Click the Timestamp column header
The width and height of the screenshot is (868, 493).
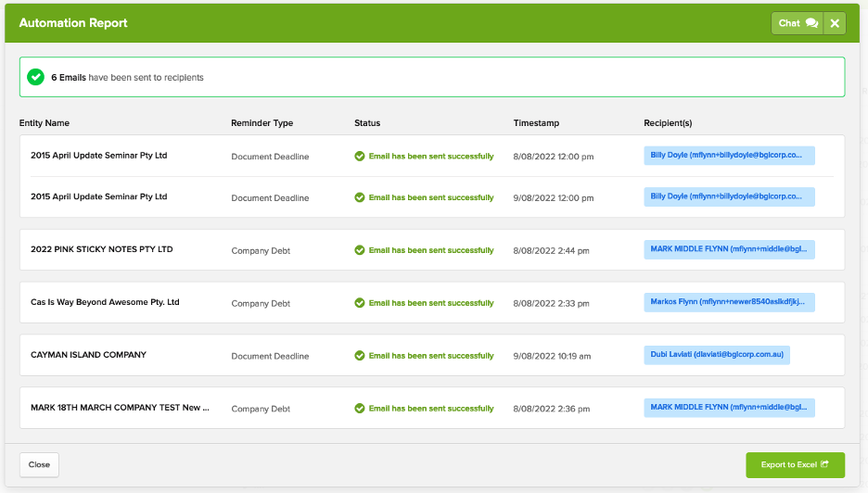536,123
